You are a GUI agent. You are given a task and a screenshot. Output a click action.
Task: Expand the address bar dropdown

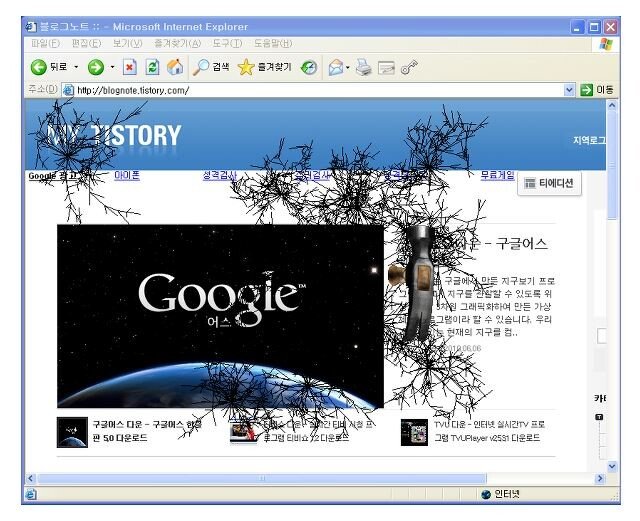click(x=569, y=90)
